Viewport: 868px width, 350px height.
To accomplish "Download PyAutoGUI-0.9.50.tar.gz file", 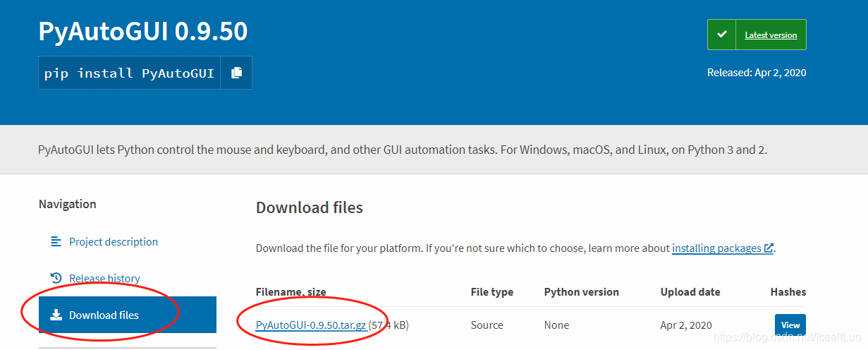I will coord(311,325).
